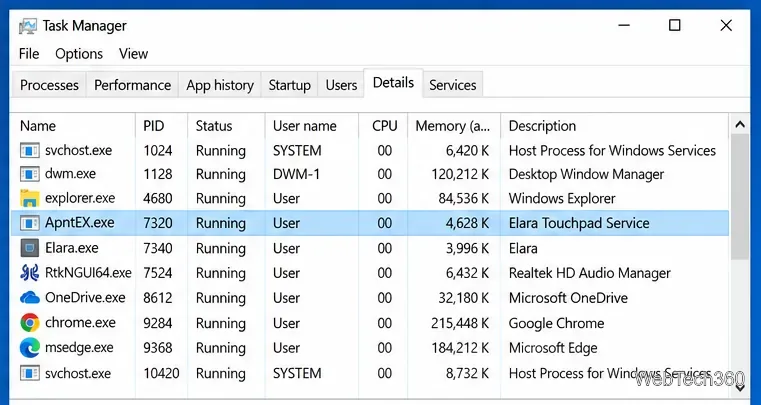
Task: Open the Options menu
Action: [x=79, y=53]
